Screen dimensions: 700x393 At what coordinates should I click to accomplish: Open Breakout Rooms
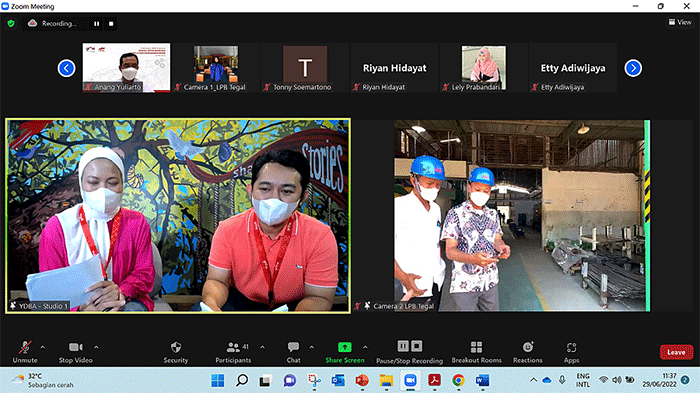point(476,347)
